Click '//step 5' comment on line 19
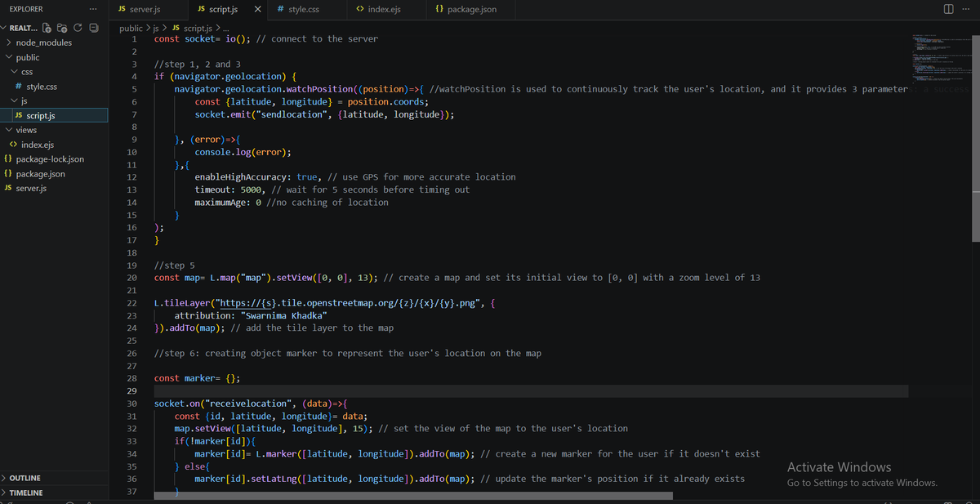The width and height of the screenshot is (980, 504). click(174, 265)
